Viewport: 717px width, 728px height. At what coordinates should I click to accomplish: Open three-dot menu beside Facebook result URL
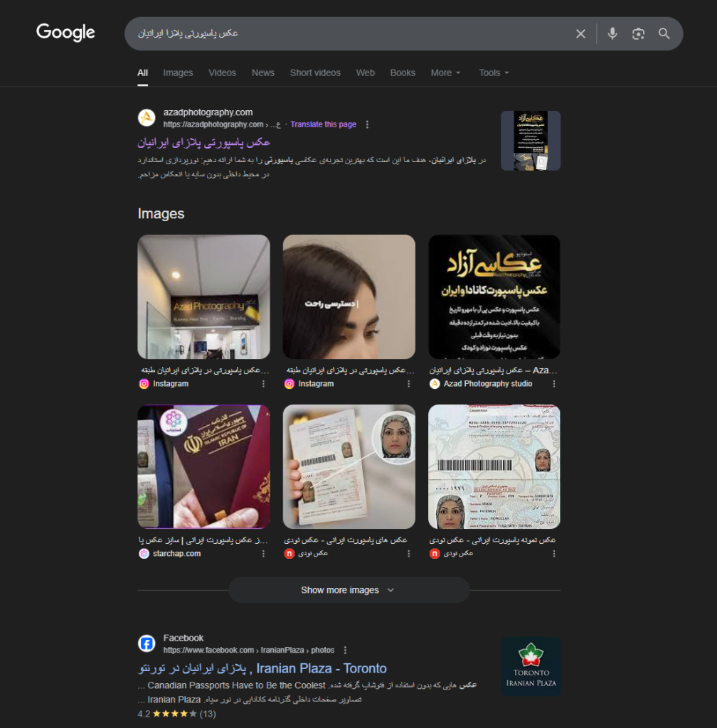345,650
